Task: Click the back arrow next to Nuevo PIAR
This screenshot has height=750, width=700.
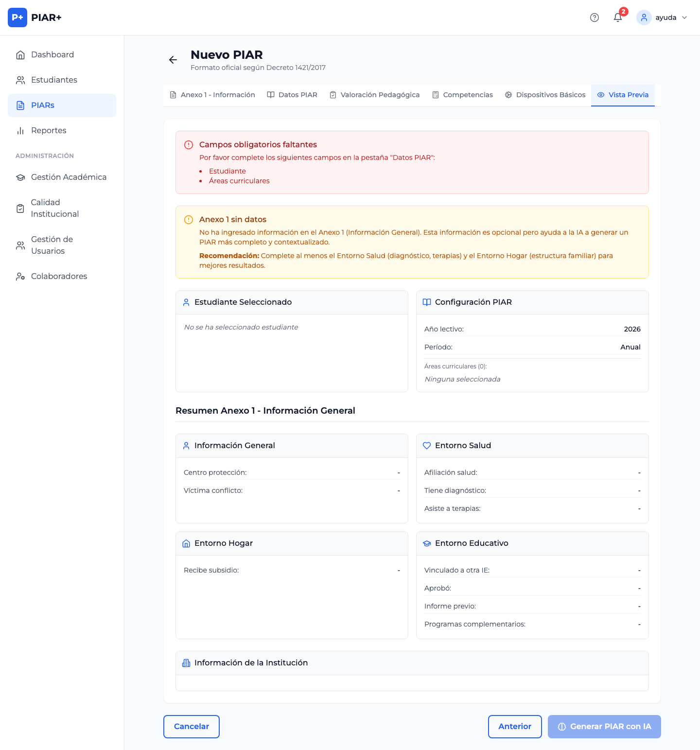Action: (173, 60)
